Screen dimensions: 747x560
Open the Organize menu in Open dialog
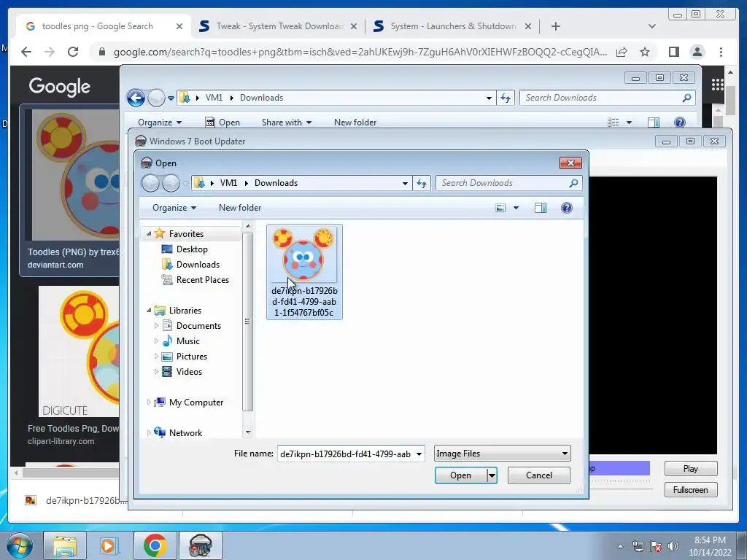tap(174, 208)
